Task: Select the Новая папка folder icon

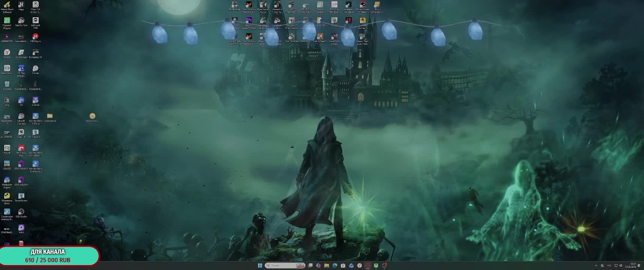Action: tap(50, 117)
